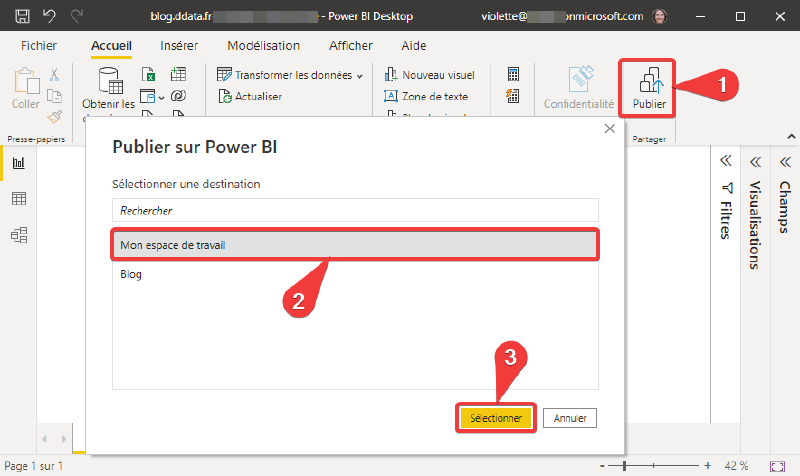Screen dimensions: 800x476
Task: Expand Transformer les données dropdown arrow
Action: pyautogui.click(x=360, y=76)
